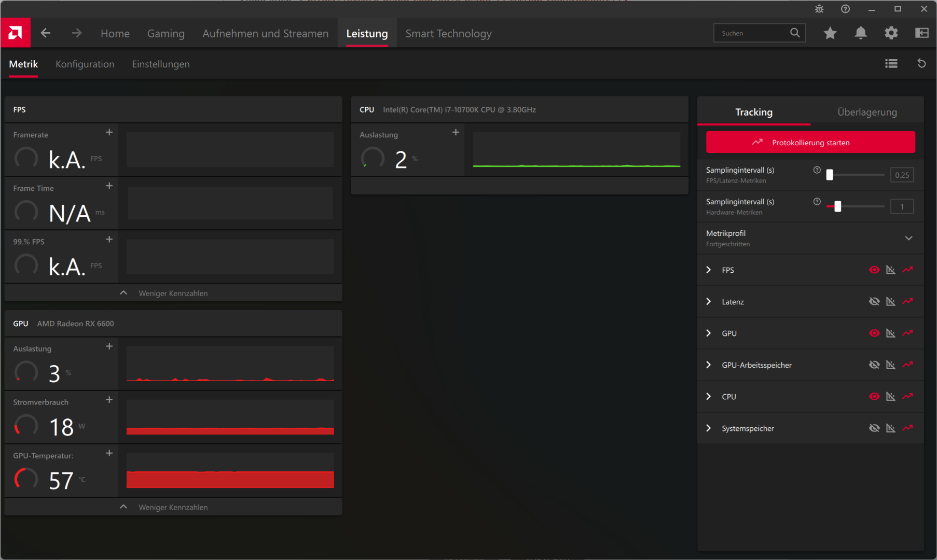Add Framerate metric with plus icon

pos(109,132)
